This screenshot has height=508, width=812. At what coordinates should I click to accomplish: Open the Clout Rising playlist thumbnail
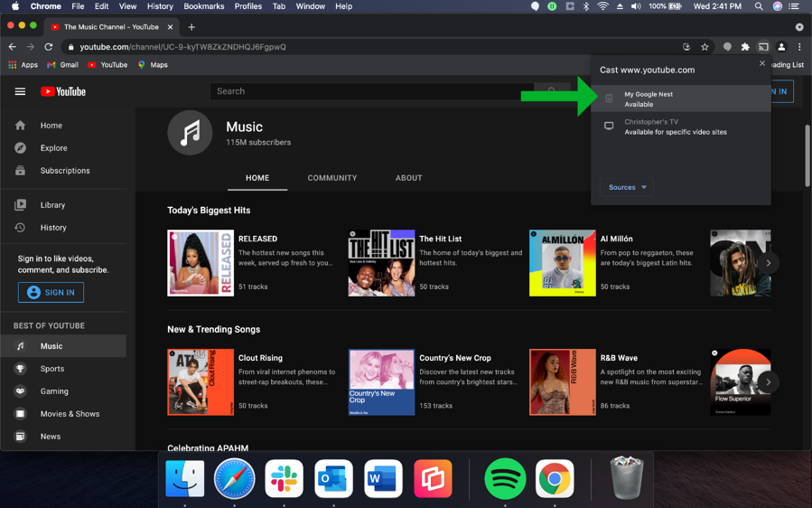tap(201, 382)
